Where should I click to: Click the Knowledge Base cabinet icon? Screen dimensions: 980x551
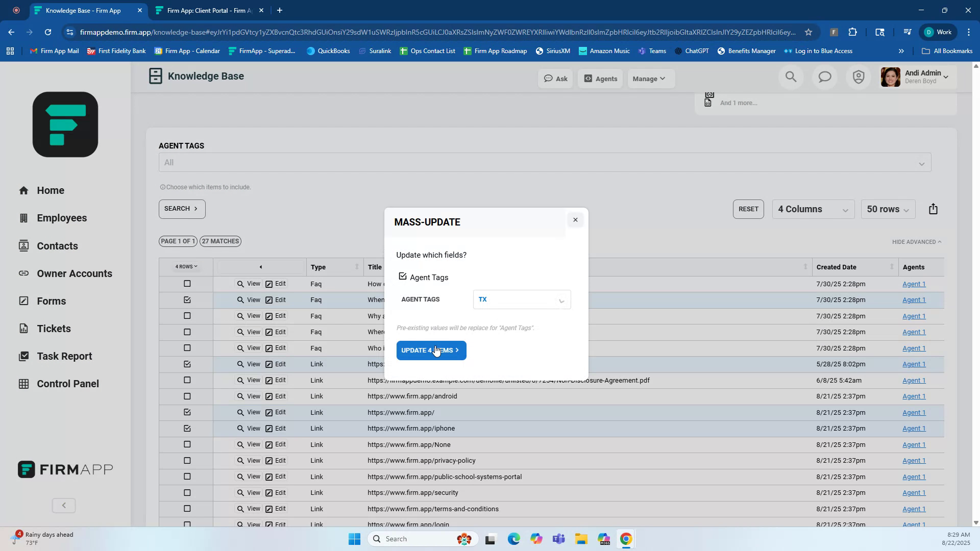click(x=155, y=77)
